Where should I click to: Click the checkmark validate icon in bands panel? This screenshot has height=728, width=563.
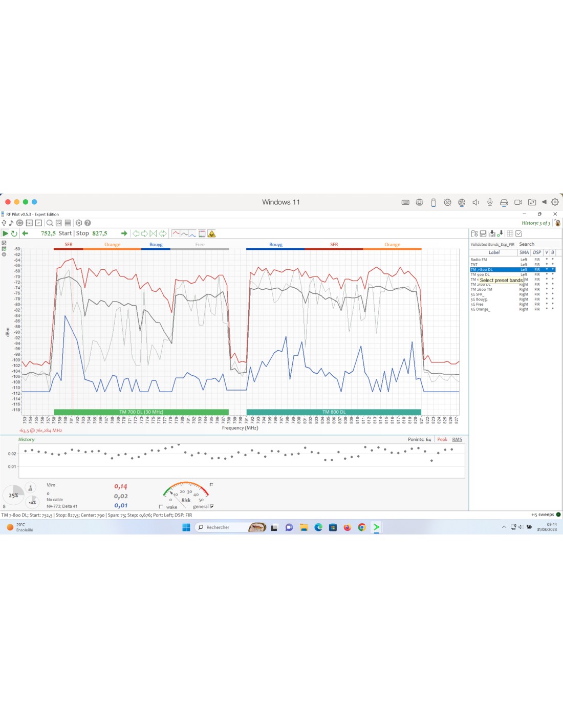(518, 233)
